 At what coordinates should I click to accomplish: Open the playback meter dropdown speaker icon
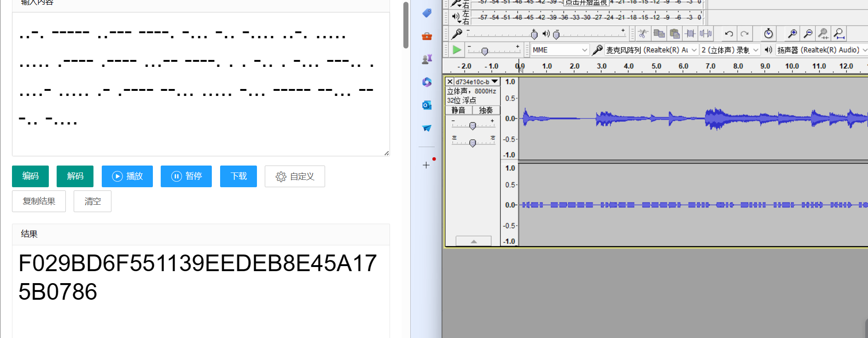coord(456,17)
